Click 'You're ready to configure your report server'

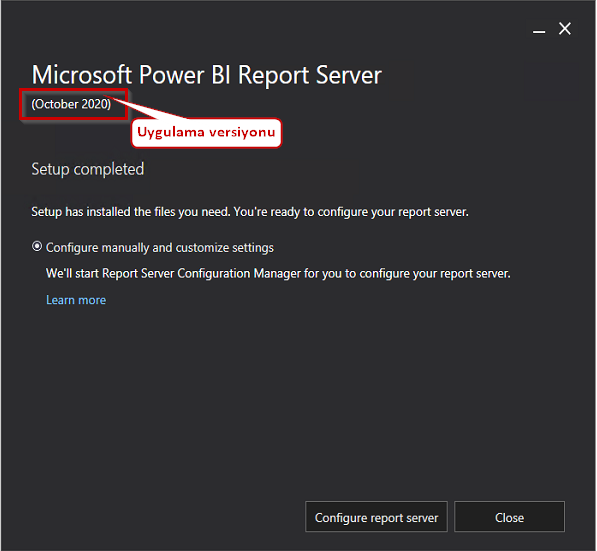pos(351,212)
